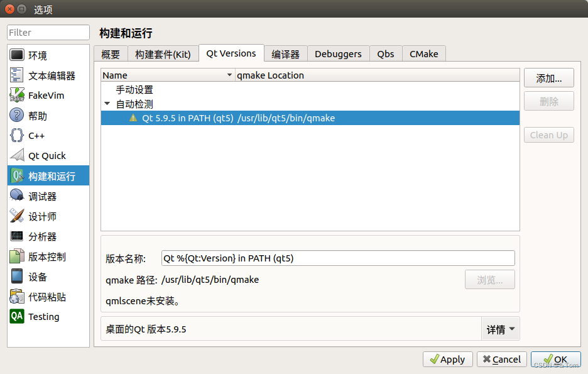Click the 构建和运行 page heading
The width and height of the screenshot is (588, 374).
tap(126, 33)
